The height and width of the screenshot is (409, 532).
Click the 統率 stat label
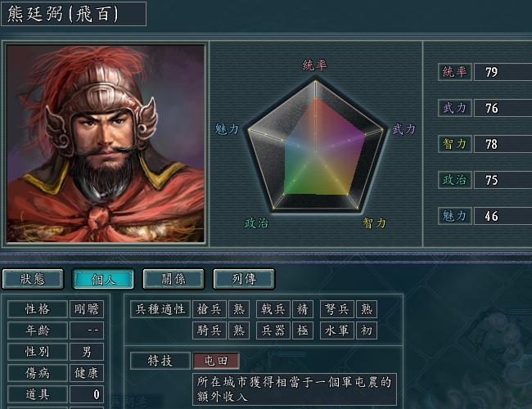pos(454,72)
